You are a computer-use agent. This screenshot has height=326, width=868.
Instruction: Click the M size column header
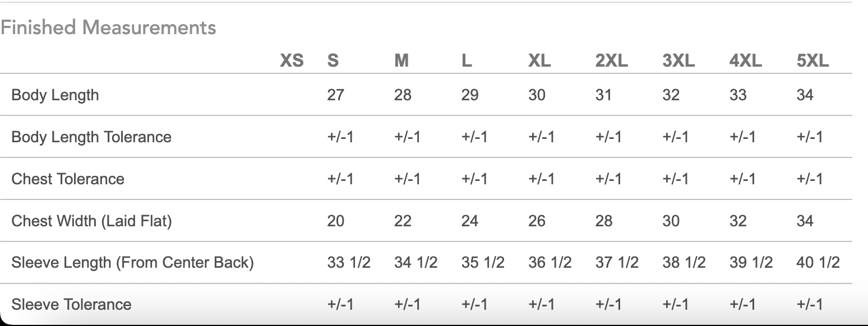coord(401,60)
